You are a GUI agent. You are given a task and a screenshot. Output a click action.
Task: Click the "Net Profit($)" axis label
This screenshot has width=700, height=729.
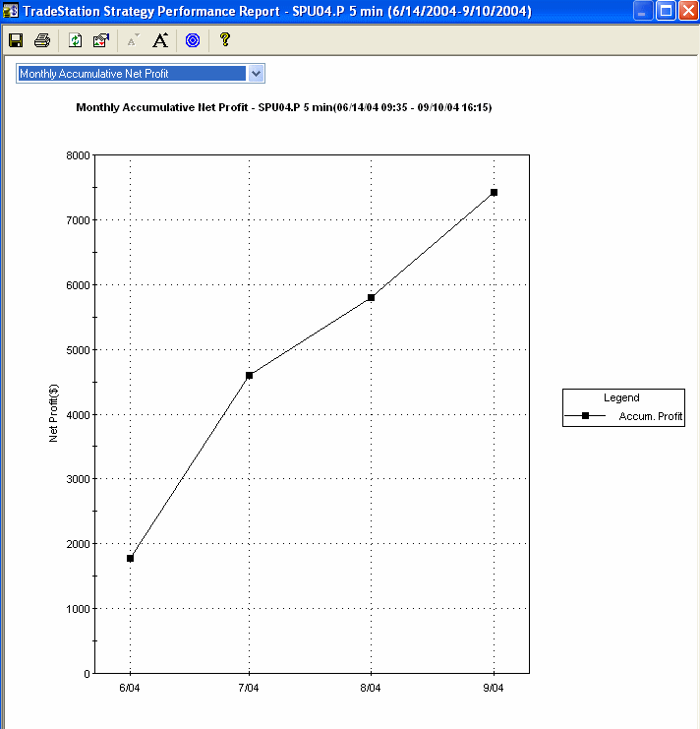[53, 413]
